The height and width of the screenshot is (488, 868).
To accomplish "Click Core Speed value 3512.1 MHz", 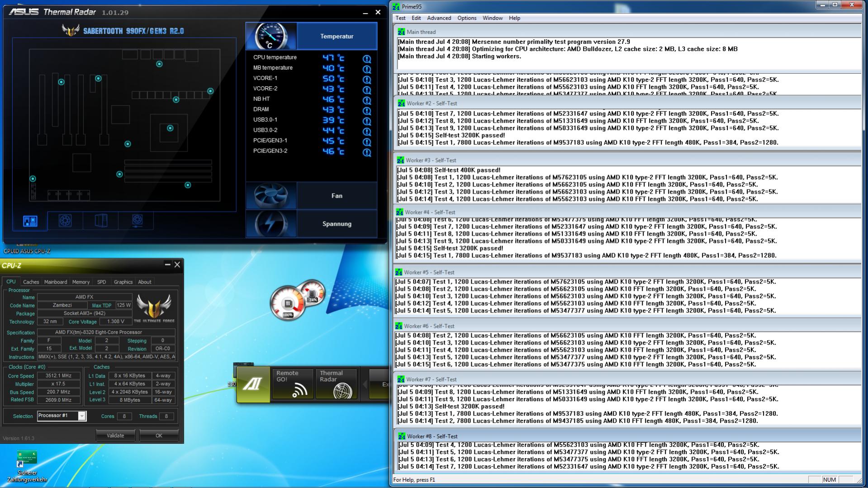I will [59, 376].
